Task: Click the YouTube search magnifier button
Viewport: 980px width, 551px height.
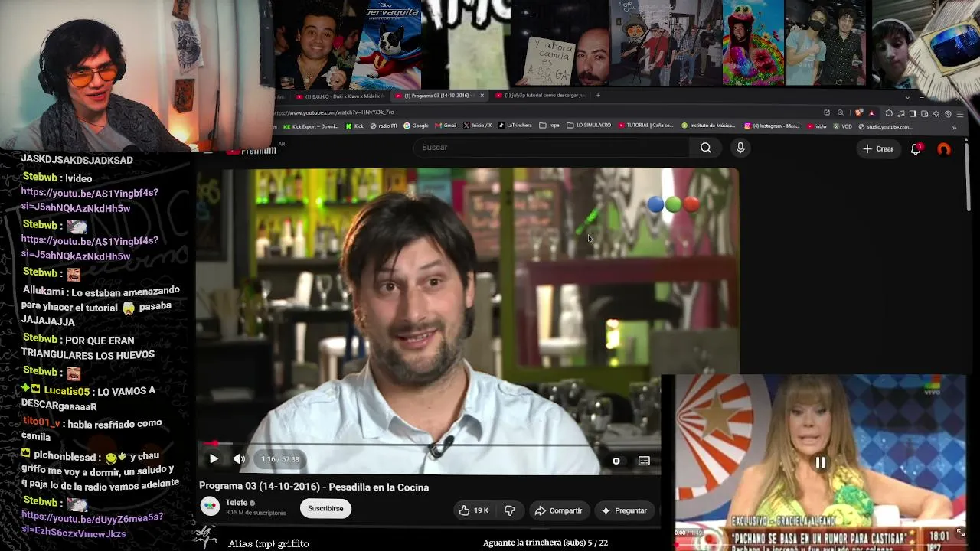Action: (706, 148)
